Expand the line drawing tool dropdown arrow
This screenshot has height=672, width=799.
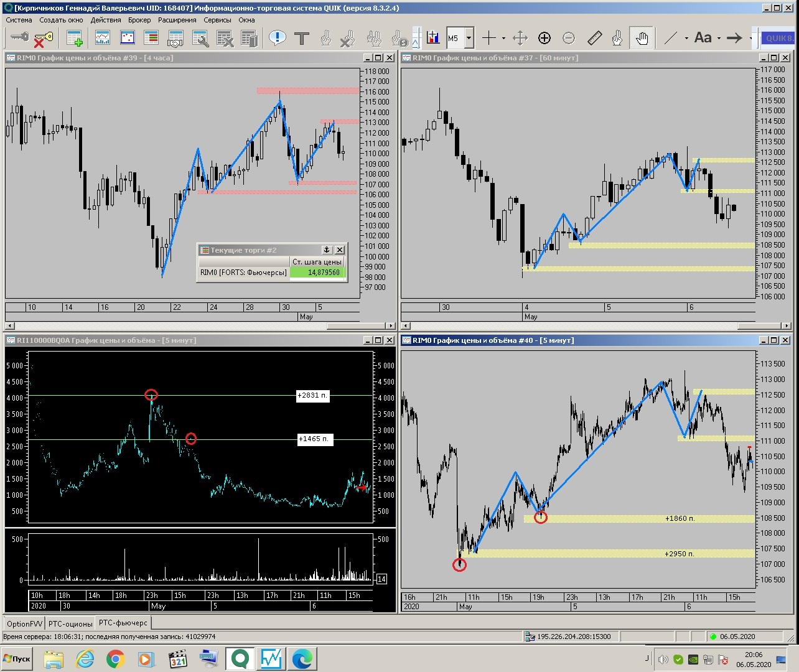pyautogui.click(x=686, y=39)
